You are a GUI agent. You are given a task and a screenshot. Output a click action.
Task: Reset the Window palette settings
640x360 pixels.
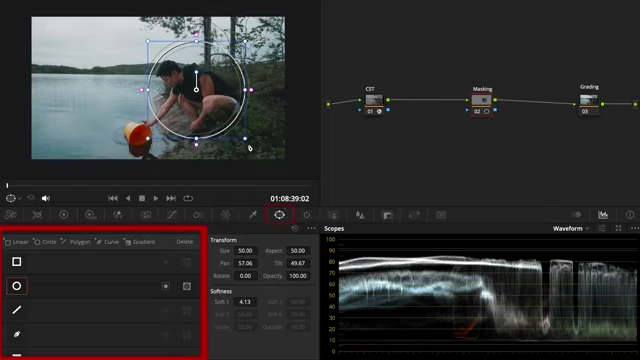[x=295, y=229]
